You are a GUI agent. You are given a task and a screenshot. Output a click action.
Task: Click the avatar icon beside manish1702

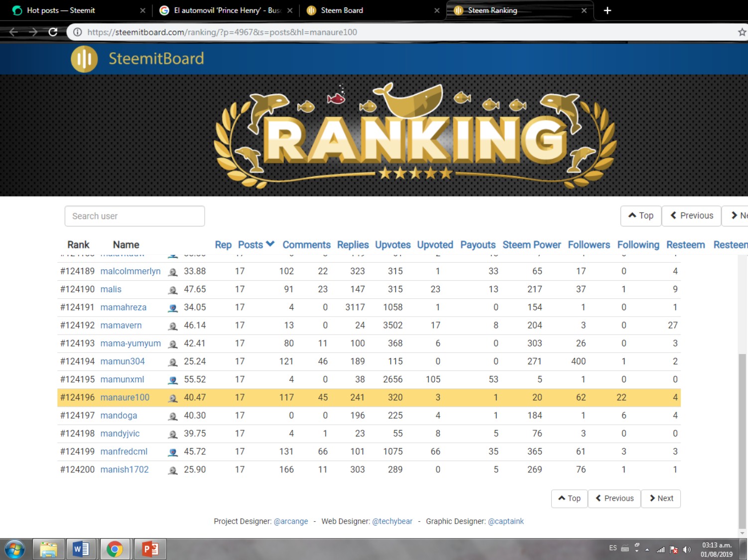coord(173,470)
